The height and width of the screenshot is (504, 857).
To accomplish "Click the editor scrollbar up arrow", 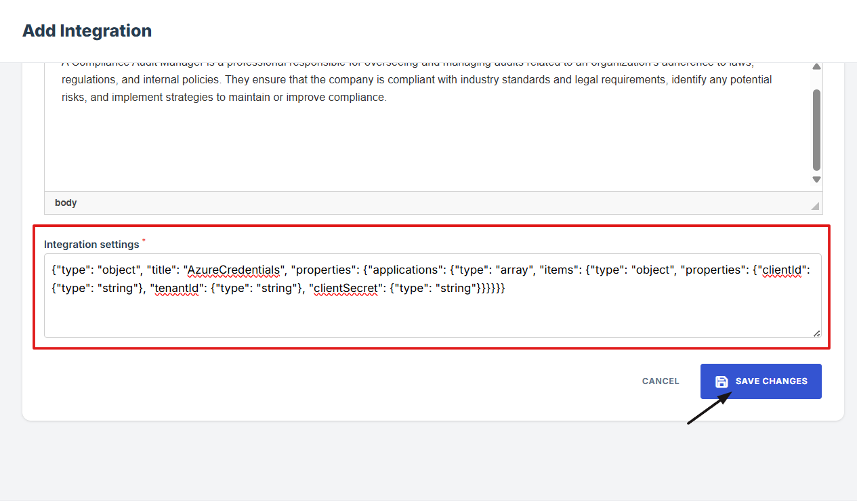I will tap(816, 67).
